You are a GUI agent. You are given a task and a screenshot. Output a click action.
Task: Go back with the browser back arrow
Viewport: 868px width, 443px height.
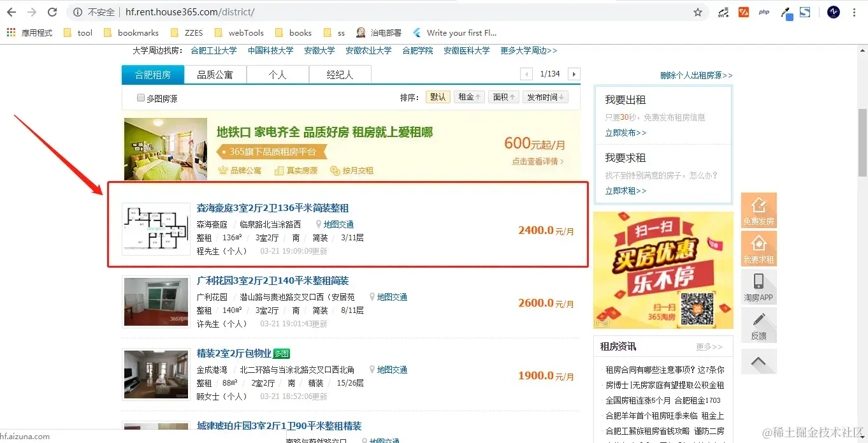coord(11,12)
